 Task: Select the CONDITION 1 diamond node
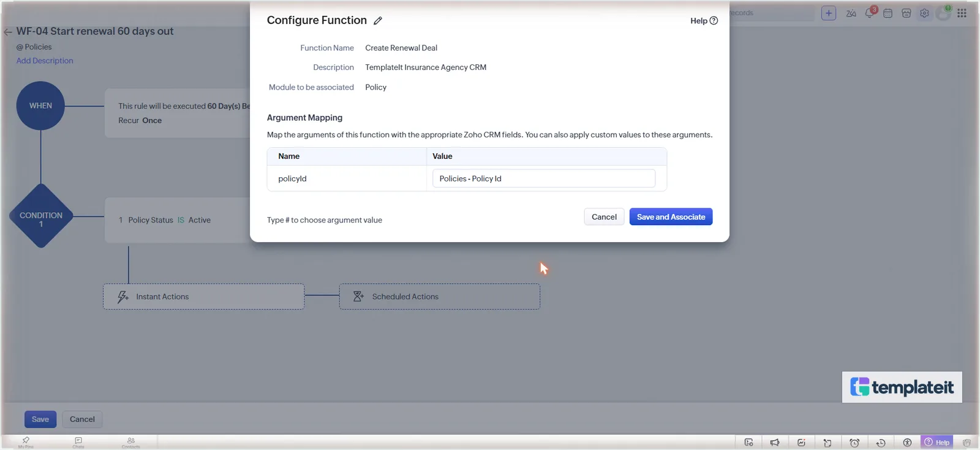point(41,216)
